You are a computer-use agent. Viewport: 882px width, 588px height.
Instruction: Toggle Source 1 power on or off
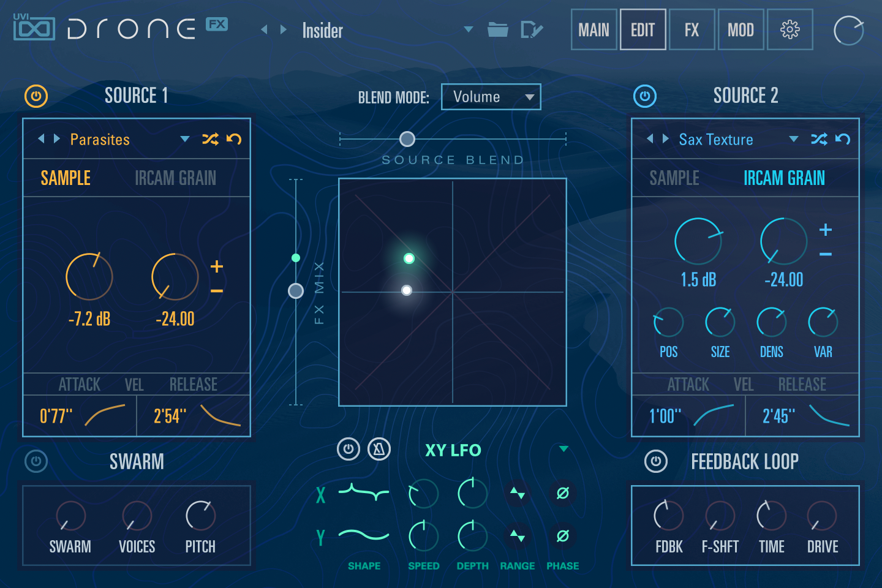(36, 96)
